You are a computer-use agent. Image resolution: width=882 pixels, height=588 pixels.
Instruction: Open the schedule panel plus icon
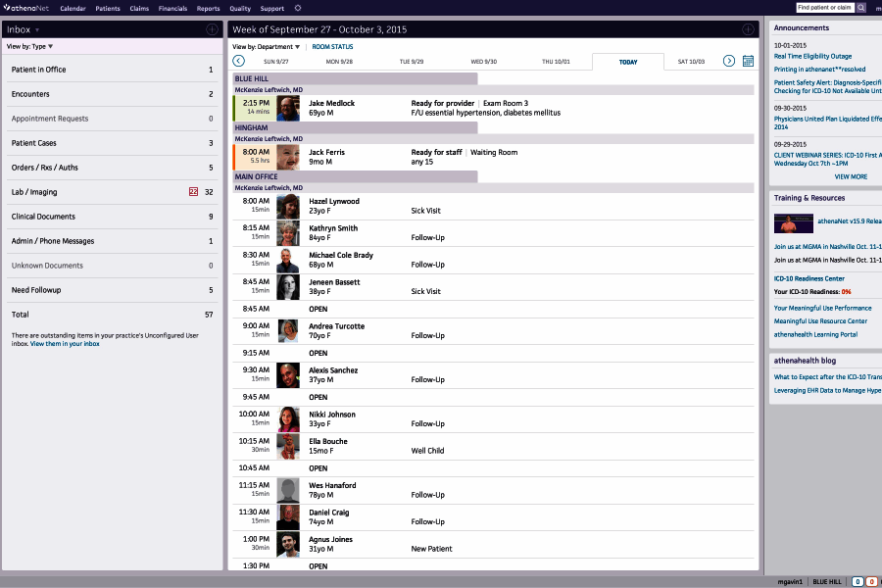click(x=749, y=27)
